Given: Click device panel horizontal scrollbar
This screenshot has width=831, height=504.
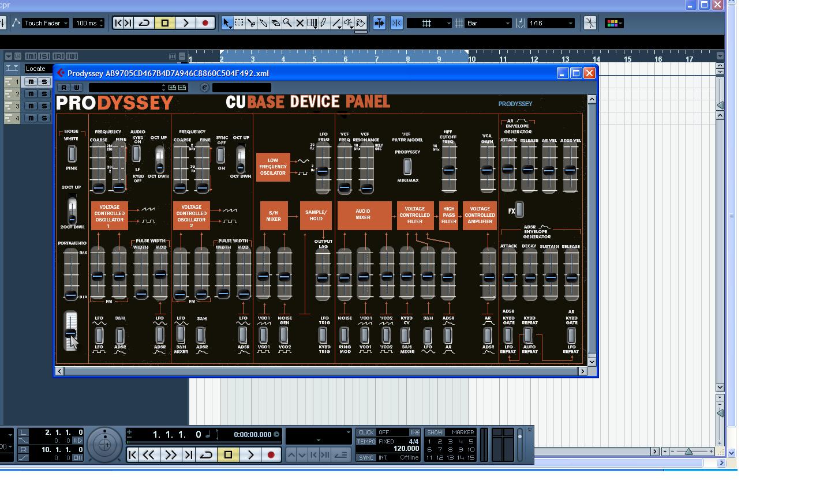Looking at the screenshot, I should (321, 371).
